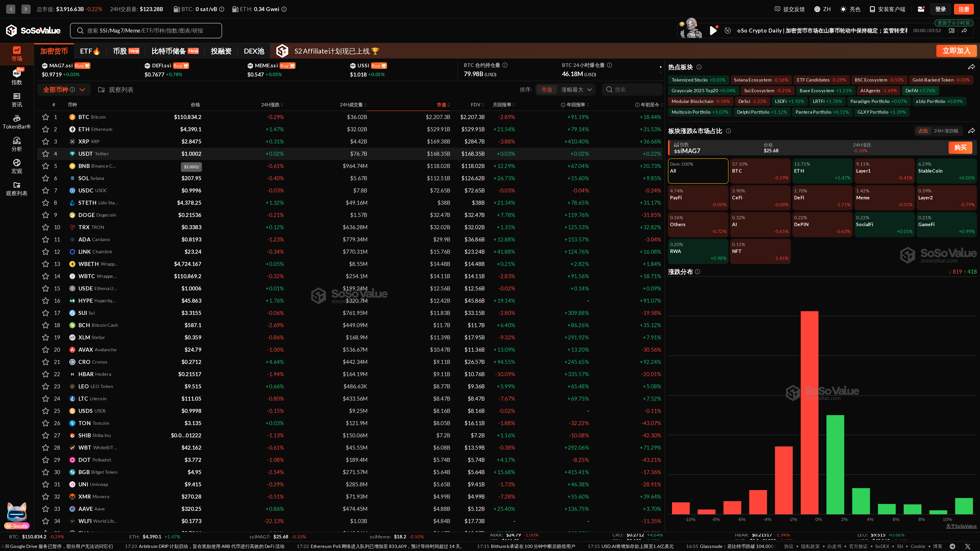Open the 市场 sidebar section
This screenshot has width=980, height=551.
coord(17,54)
